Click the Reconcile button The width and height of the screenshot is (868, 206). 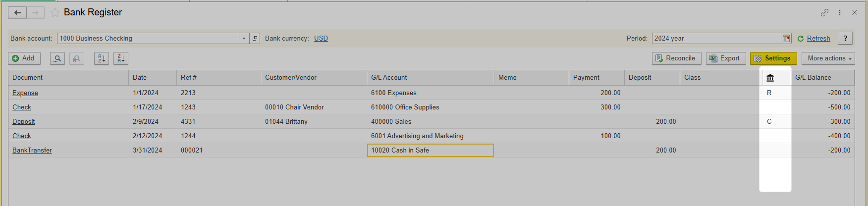click(676, 58)
